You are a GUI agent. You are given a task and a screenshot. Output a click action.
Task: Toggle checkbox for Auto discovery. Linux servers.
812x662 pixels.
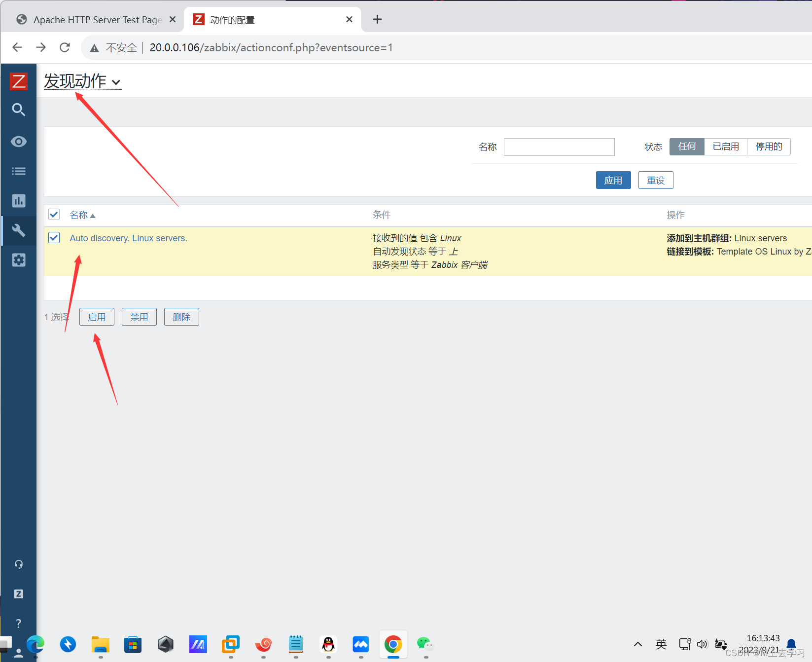coord(54,238)
